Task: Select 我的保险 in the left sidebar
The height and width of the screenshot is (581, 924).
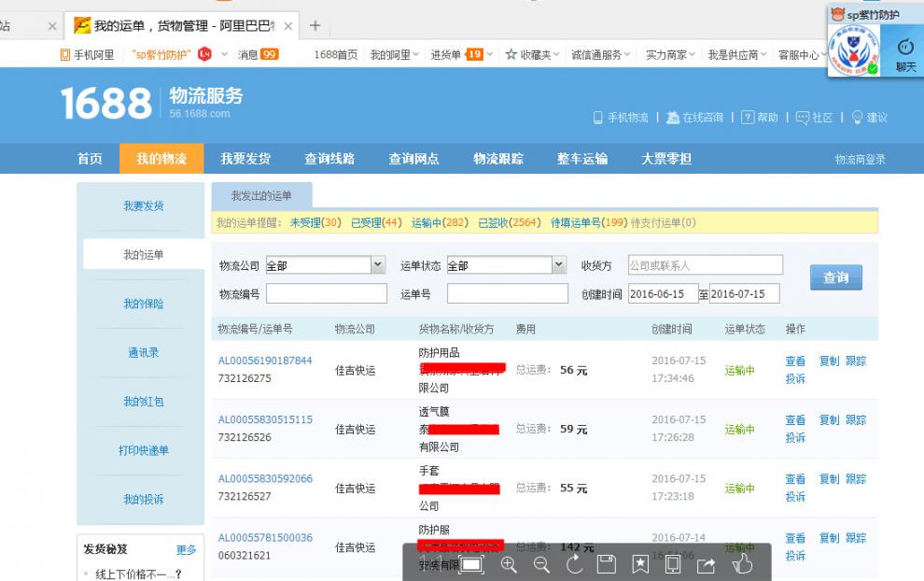Action: coord(144,304)
